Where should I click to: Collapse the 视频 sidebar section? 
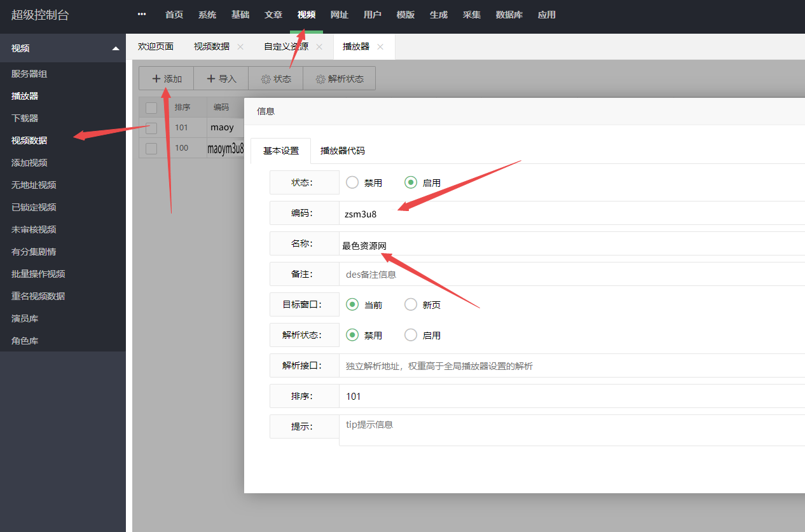click(116, 48)
